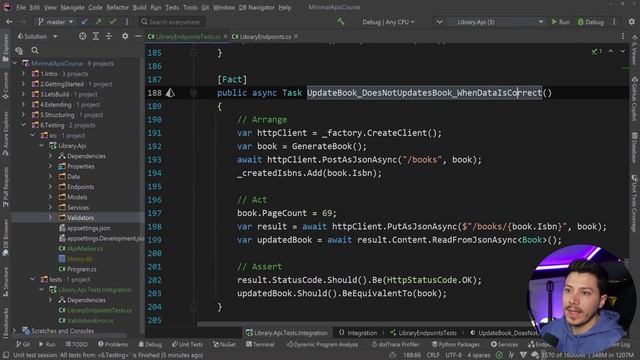The image size is (640, 360).
Task: Click the Update Project arrow icon
Action: 84,22
